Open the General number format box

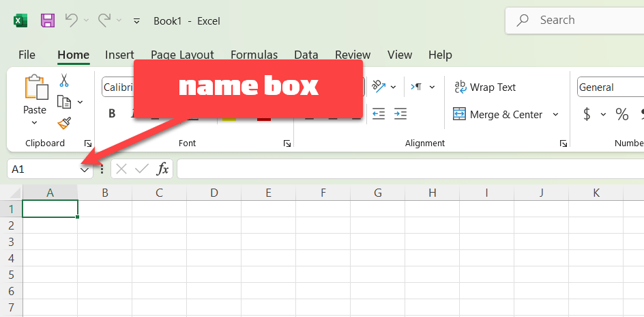[x=611, y=87]
